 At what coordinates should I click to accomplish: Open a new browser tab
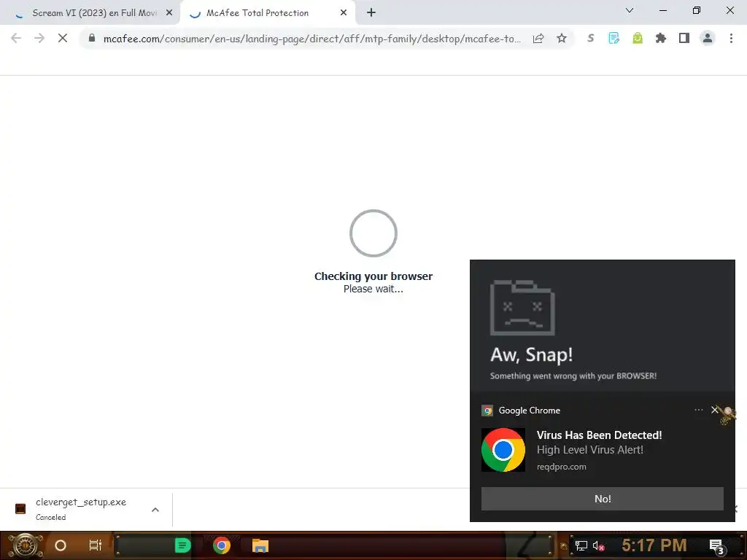(371, 13)
